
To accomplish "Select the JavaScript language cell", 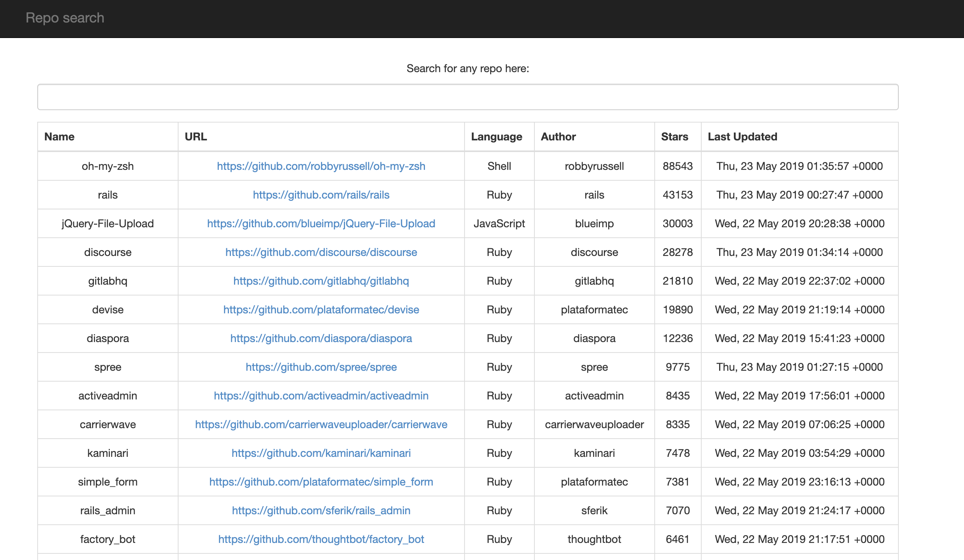I will pyautogui.click(x=499, y=223).
